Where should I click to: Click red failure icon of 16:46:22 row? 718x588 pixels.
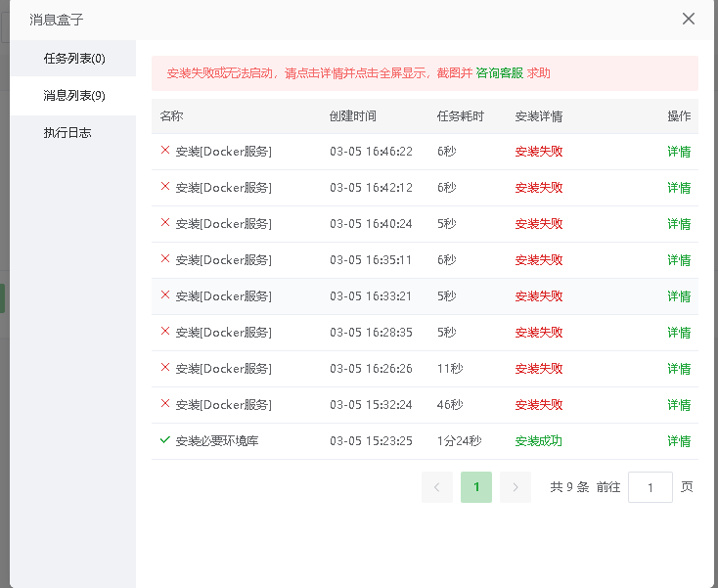tap(165, 150)
